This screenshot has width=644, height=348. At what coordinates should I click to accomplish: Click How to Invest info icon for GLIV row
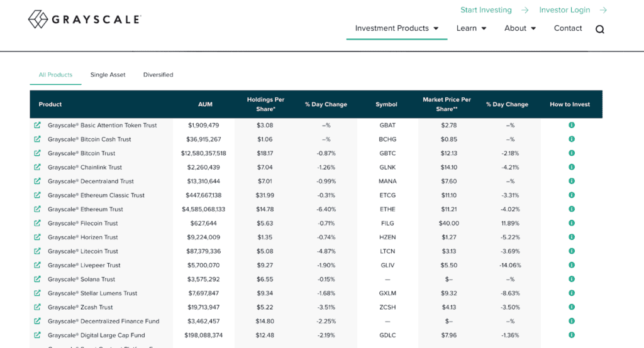click(x=571, y=265)
